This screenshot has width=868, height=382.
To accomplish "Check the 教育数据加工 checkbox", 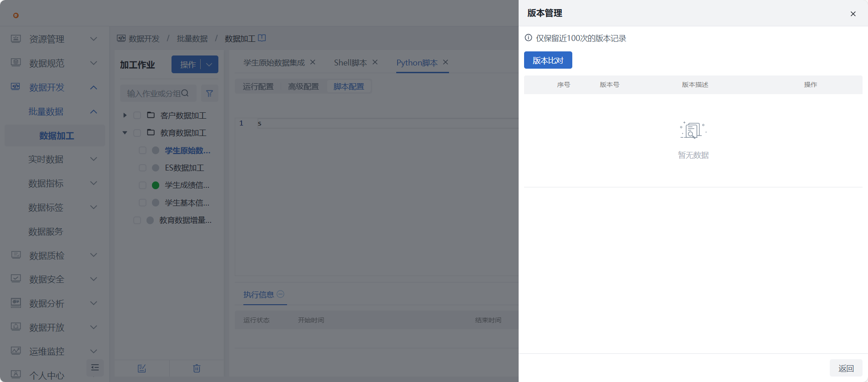I will click(x=137, y=133).
